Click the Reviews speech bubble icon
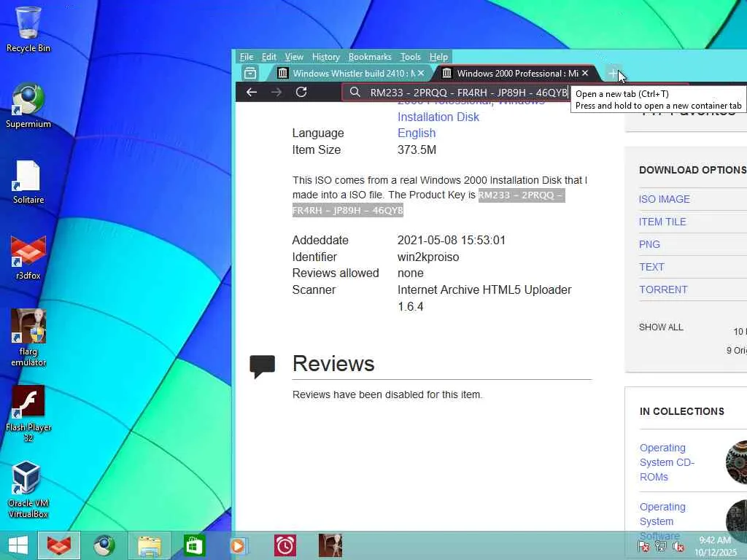Viewport: 747px width, 560px height. tap(263, 366)
